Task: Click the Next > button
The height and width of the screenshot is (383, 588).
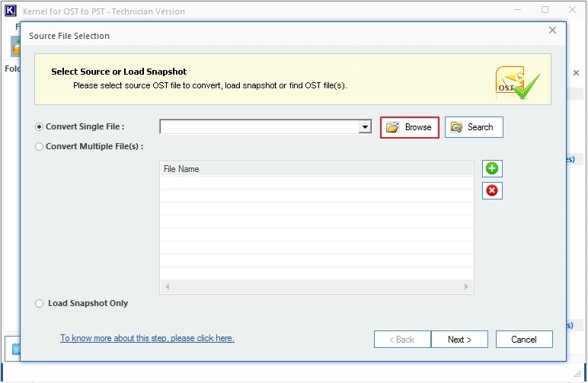Action: [x=459, y=340]
